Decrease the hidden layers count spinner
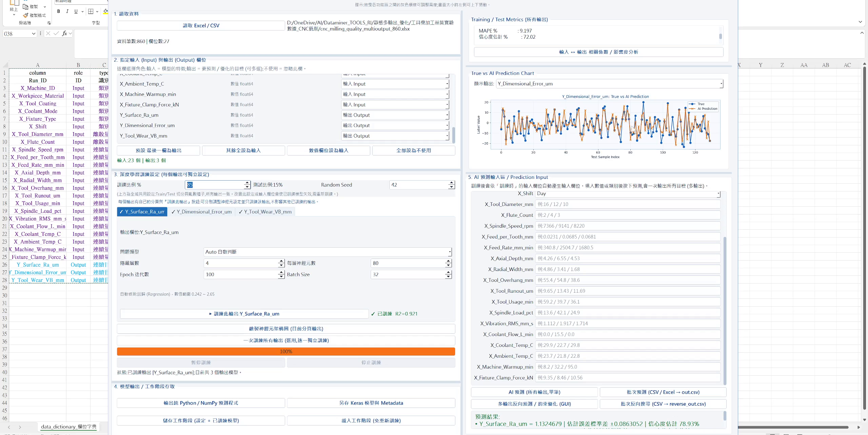This screenshot has width=868, height=435. click(x=281, y=265)
